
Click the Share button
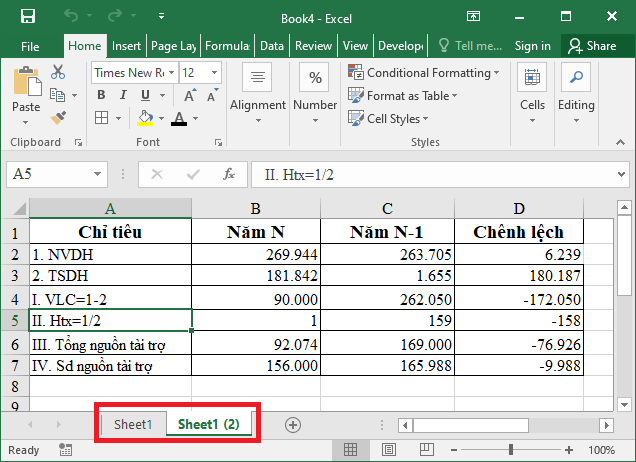click(592, 46)
